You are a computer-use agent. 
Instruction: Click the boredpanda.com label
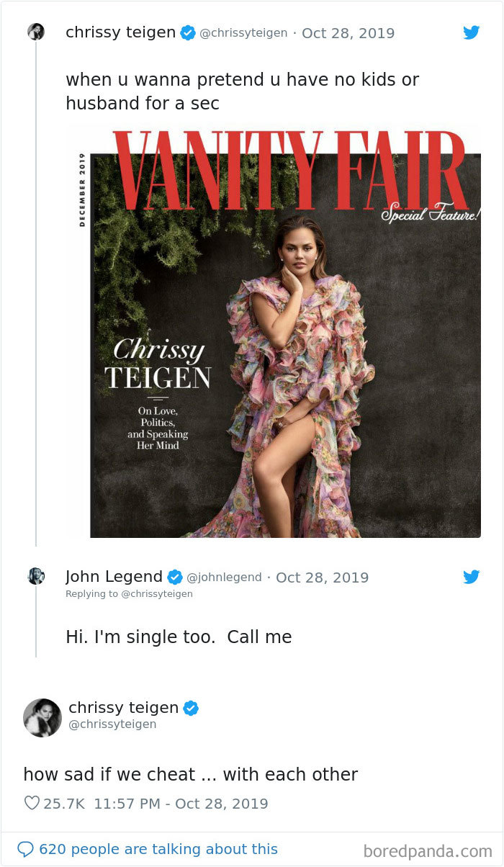428,848
